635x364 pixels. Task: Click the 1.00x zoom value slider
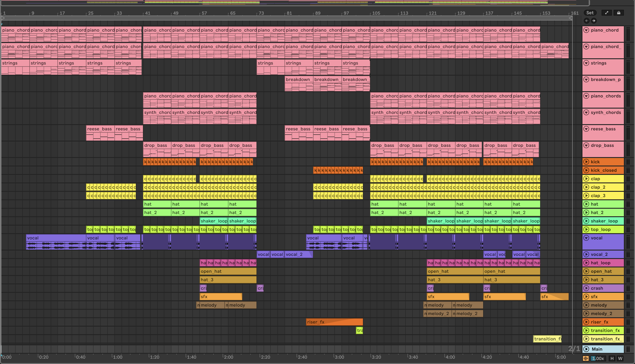click(x=598, y=358)
